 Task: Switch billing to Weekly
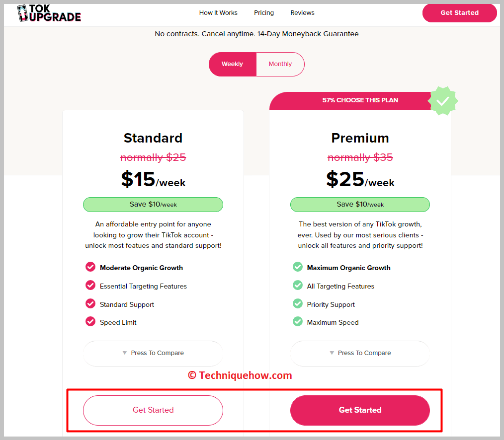[x=233, y=64]
